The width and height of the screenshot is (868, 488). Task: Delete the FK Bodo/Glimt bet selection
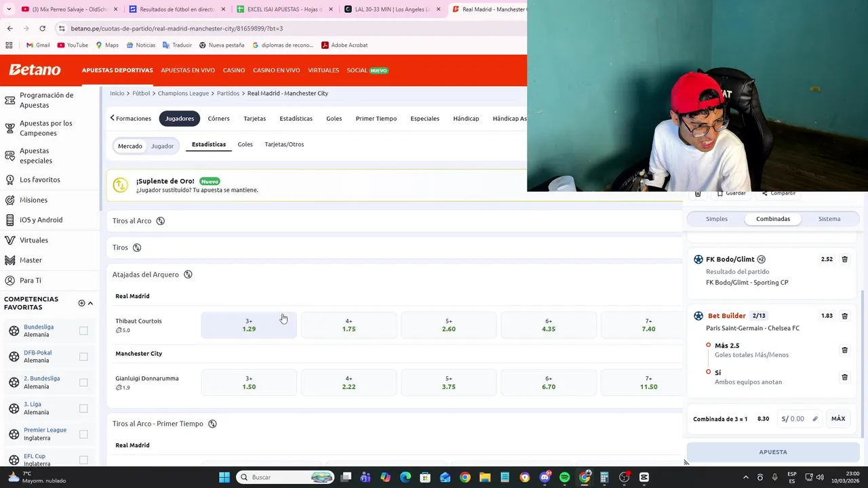(x=844, y=259)
